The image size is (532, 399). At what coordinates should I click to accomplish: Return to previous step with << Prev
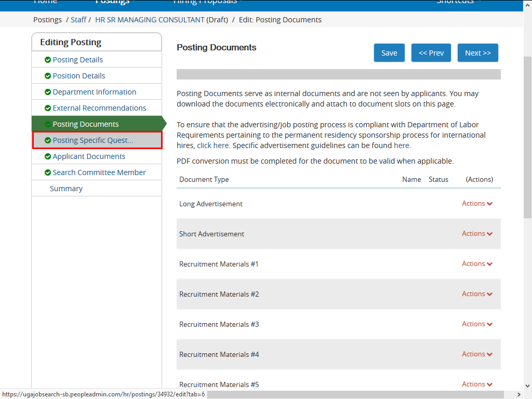point(431,53)
